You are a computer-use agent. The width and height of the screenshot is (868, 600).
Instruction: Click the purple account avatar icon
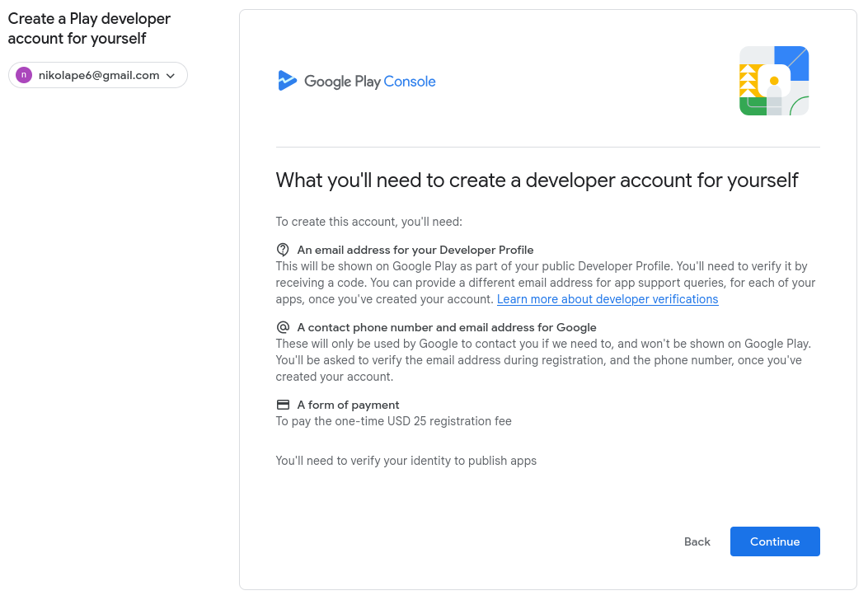pos(23,75)
